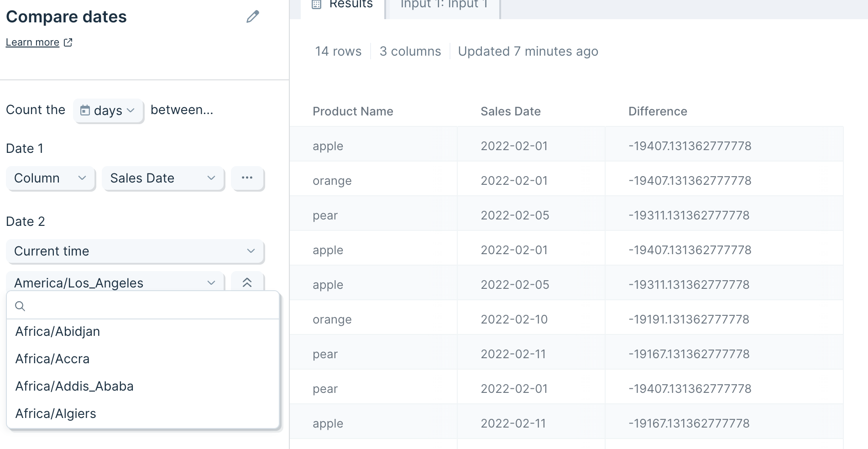Screen dimensions: 868x449
Task: Click the 3 columns count text
Action: coord(410,52)
